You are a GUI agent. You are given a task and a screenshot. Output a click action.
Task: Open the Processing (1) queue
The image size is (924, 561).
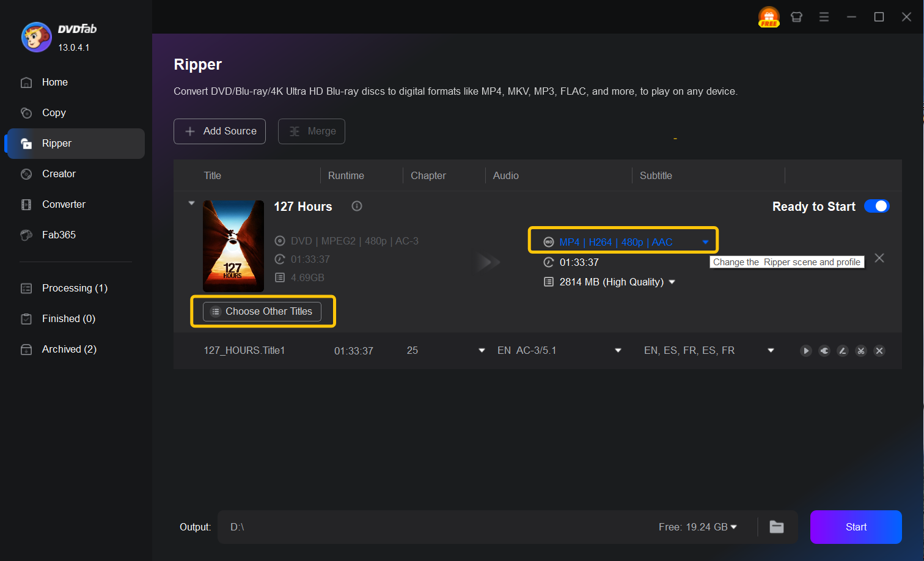(74, 288)
